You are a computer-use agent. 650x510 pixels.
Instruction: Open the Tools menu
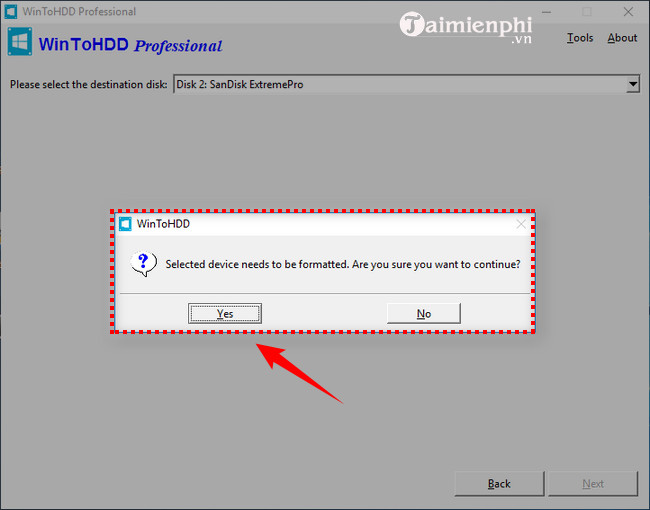(x=580, y=38)
